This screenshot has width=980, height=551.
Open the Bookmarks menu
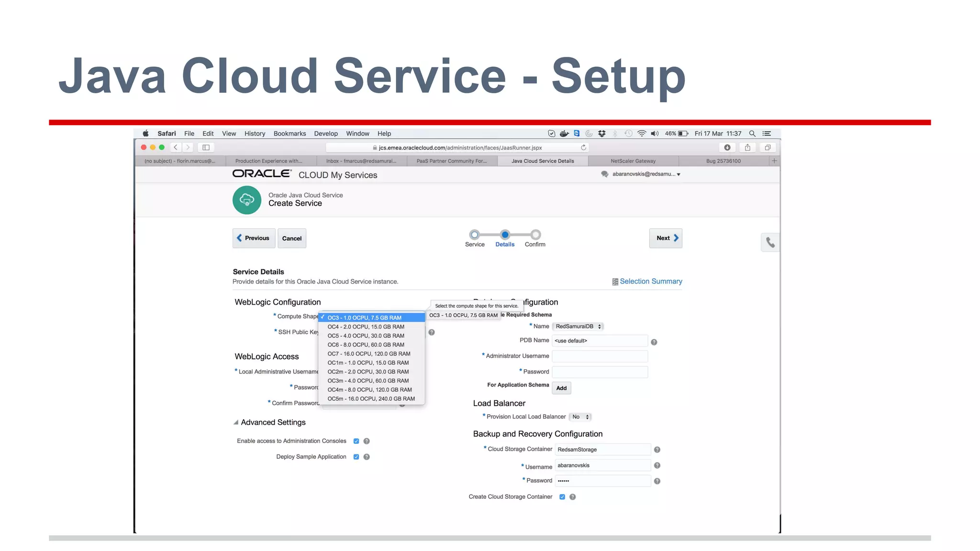(290, 133)
